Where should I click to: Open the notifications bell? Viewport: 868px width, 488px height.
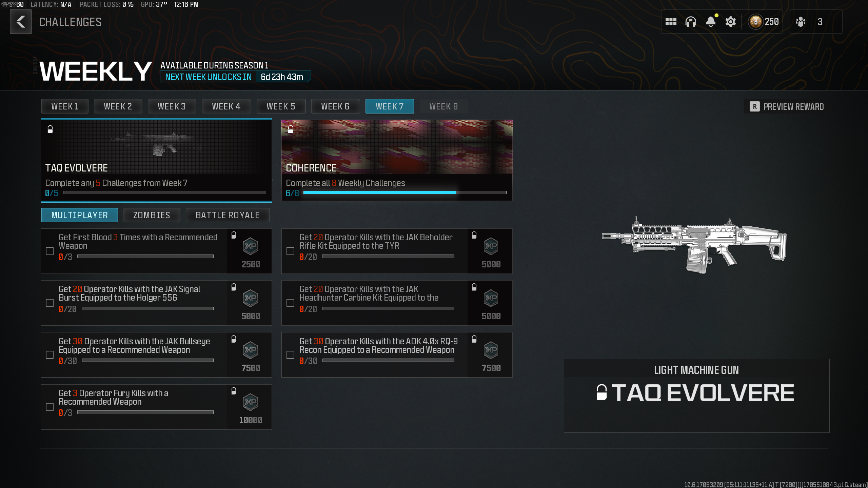click(x=711, y=22)
